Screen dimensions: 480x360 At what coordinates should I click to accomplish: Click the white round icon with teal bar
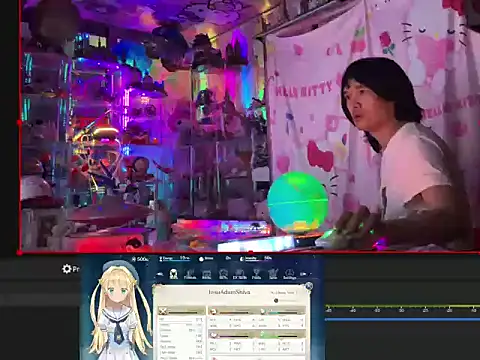263,311
